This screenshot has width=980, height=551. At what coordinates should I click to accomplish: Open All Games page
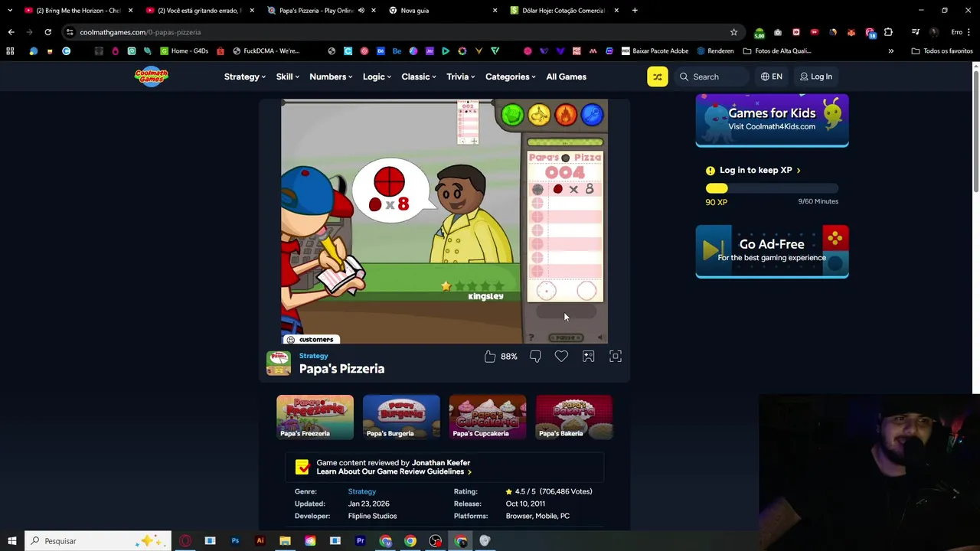[x=566, y=77]
